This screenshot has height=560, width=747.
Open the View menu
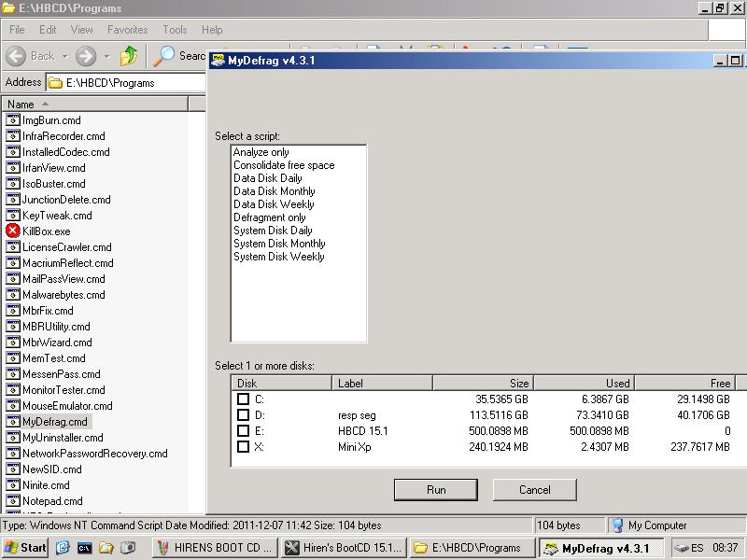[81, 30]
